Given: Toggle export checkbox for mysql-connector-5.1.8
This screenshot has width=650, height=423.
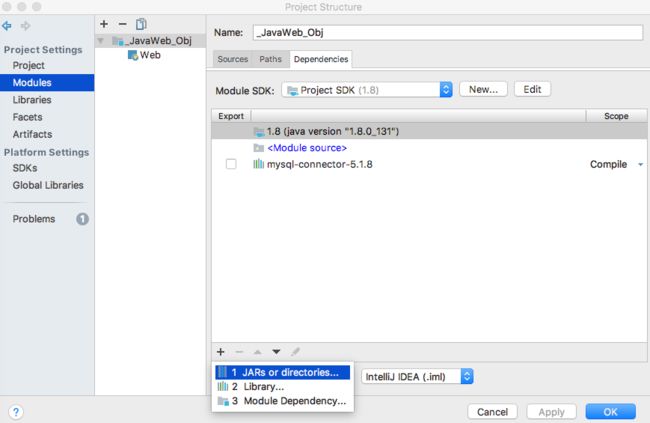Looking at the screenshot, I should click(231, 164).
